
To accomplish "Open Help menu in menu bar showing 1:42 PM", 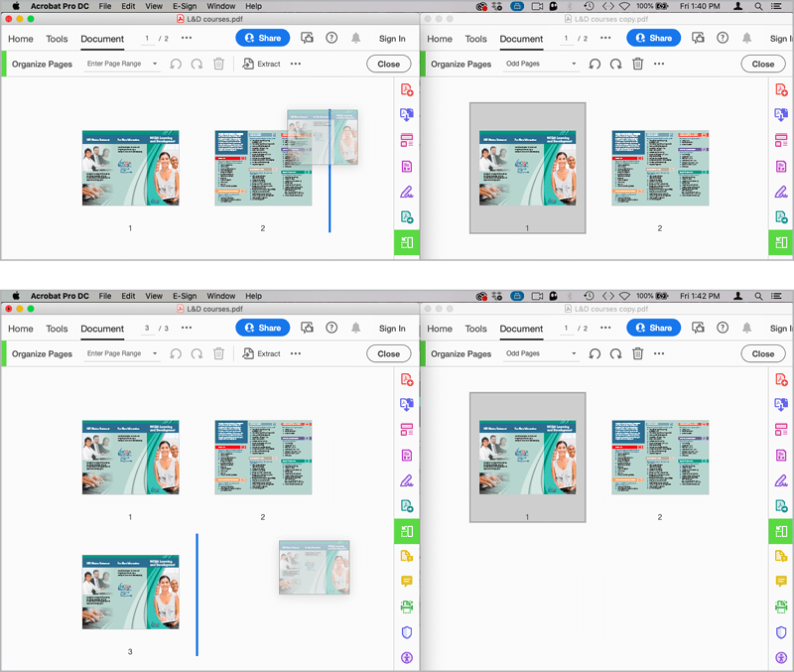I will click(254, 296).
